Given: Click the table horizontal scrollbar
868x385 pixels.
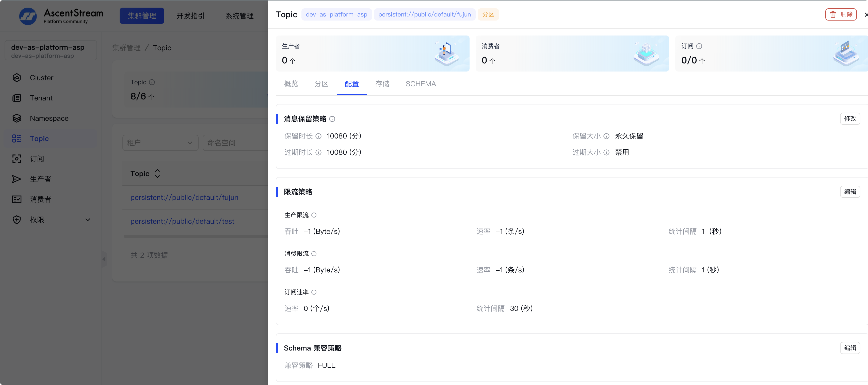Looking at the screenshot, I should coord(196,236).
